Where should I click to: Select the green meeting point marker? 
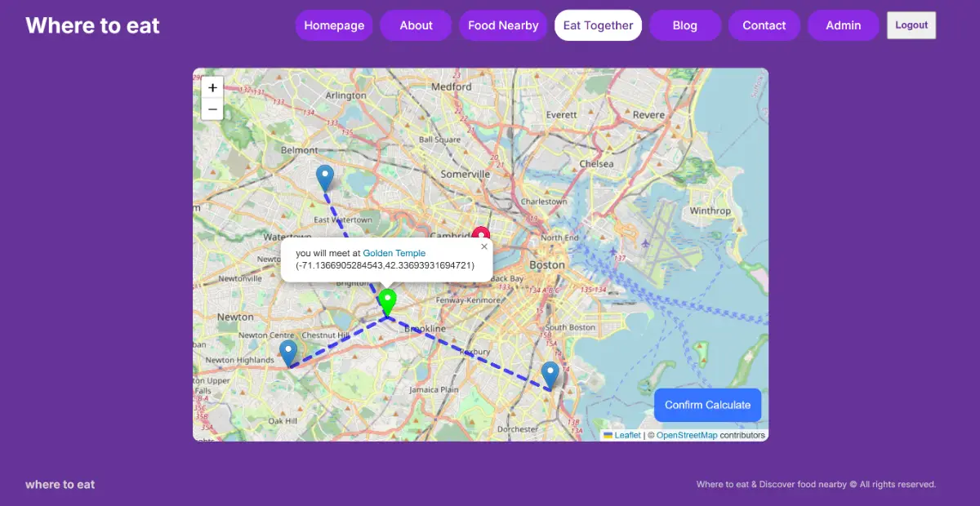tap(388, 301)
